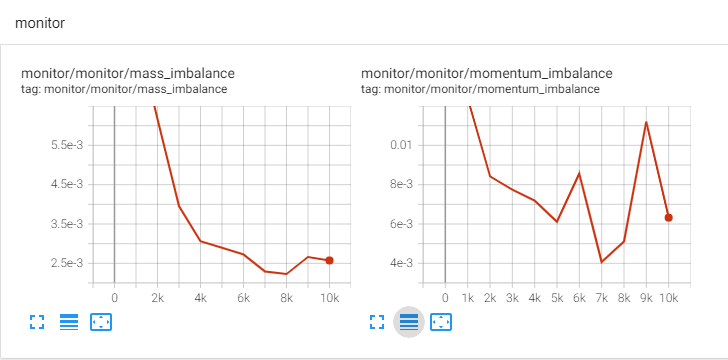Click the momentum_imbalance chart title
728x360 pixels.
point(487,73)
